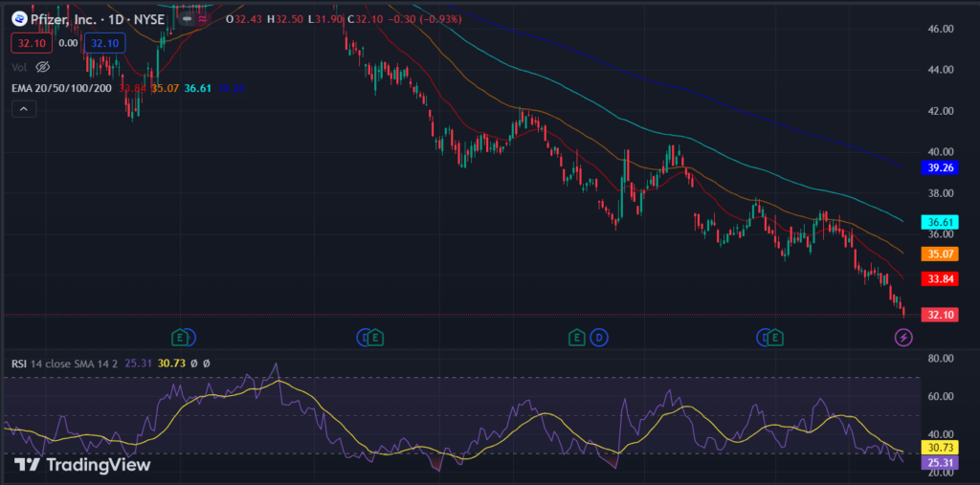Open the earnings E marker left of the standalone D
This screenshot has height=485, width=980.
click(576, 338)
